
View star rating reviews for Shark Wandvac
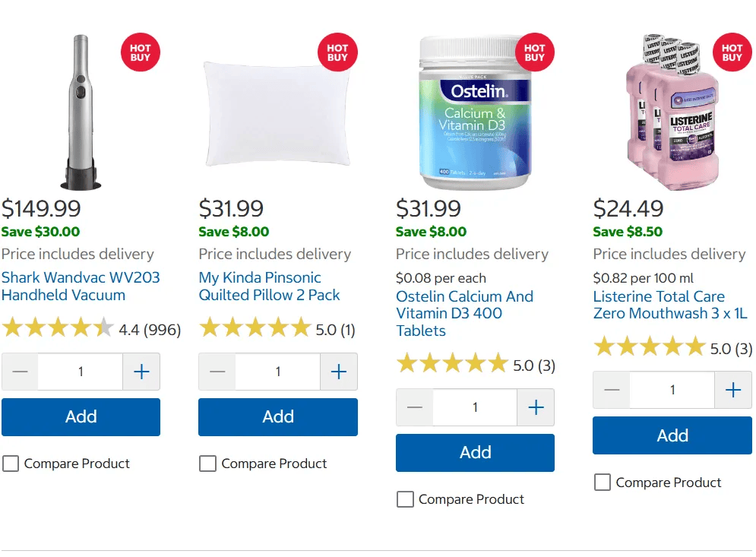click(x=91, y=329)
